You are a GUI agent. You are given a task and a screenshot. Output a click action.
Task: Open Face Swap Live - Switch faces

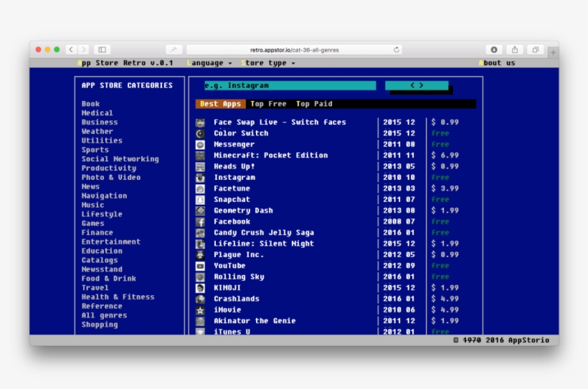point(280,123)
